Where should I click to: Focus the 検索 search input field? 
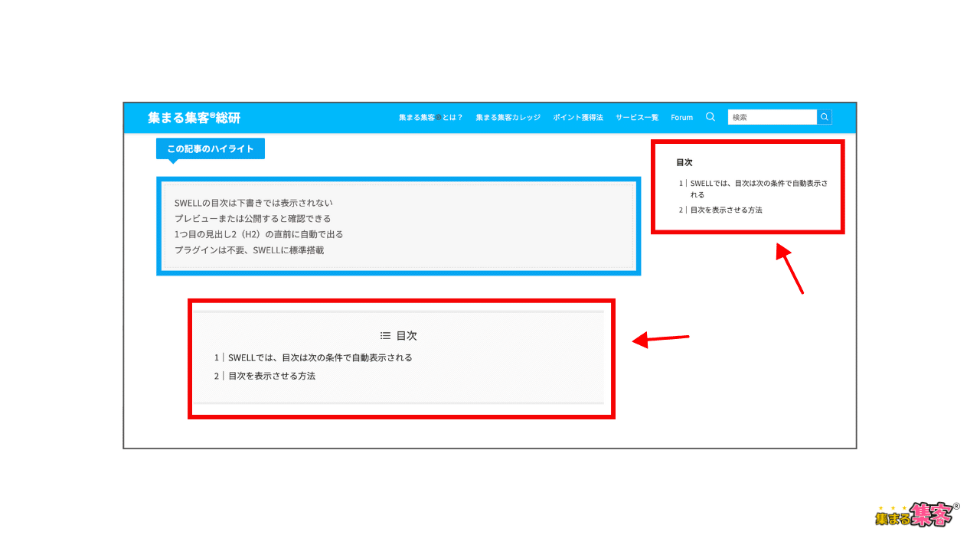point(773,117)
